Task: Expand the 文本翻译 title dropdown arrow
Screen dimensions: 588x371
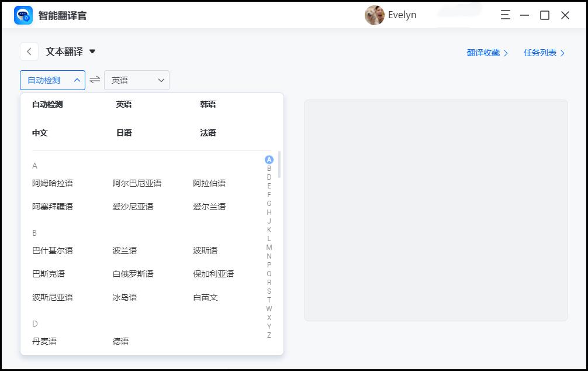Action: coord(94,51)
